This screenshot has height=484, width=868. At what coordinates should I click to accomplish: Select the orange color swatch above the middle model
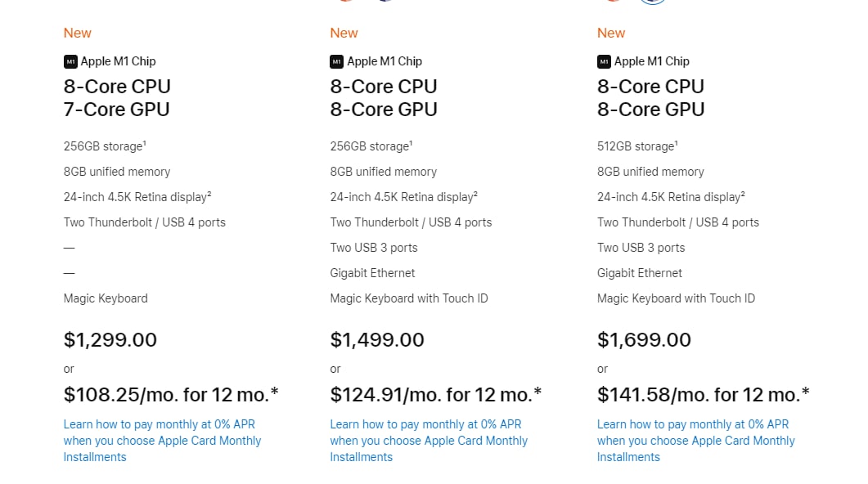346,1
